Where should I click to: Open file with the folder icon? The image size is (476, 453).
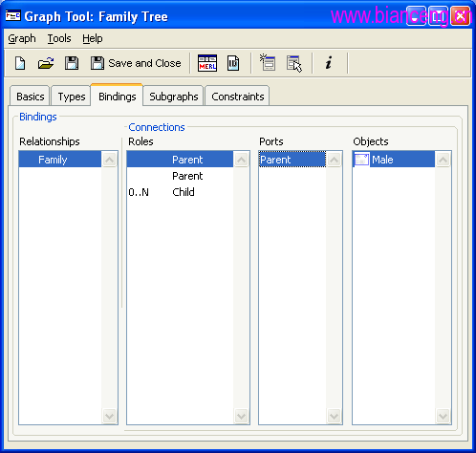point(46,63)
